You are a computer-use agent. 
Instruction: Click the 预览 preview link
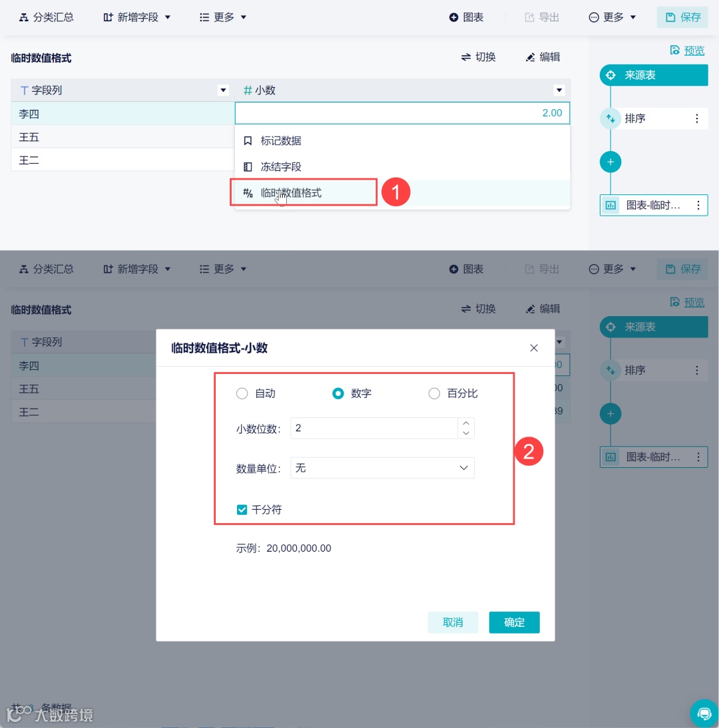(692, 50)
